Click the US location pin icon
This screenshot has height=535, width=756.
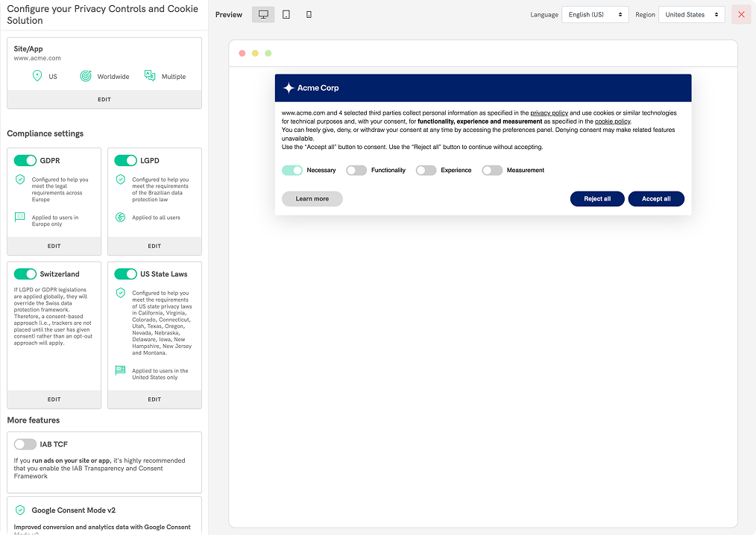pyautogui.click(x=37, y=76)
